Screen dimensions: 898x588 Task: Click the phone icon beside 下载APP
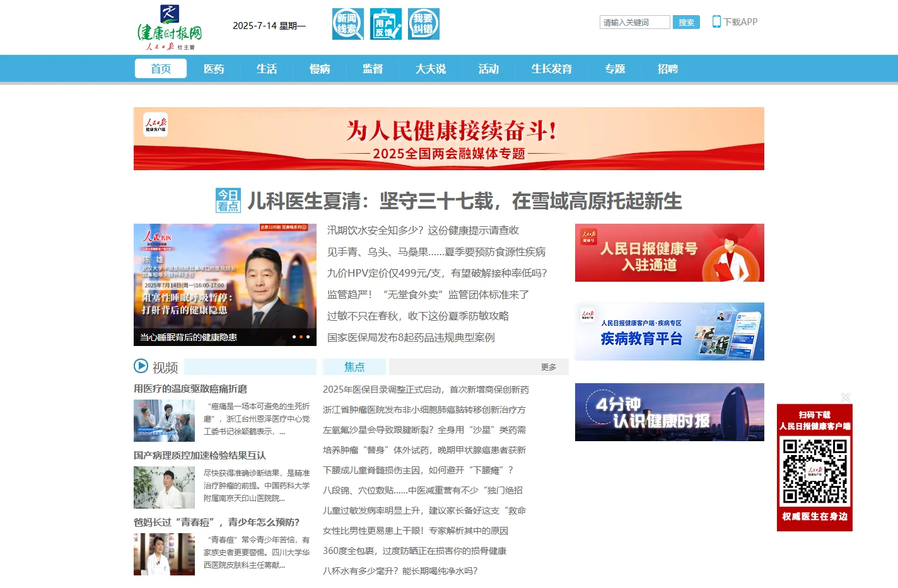716,21
